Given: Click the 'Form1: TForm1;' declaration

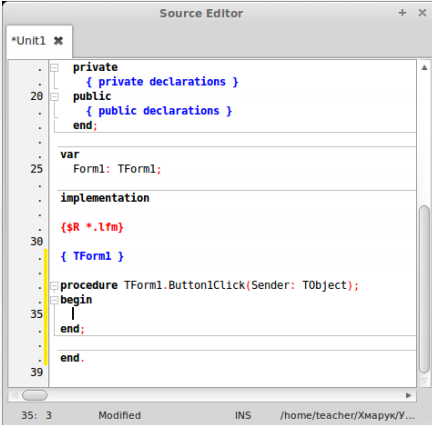Looking at the screenshot, I should [117, 169].
